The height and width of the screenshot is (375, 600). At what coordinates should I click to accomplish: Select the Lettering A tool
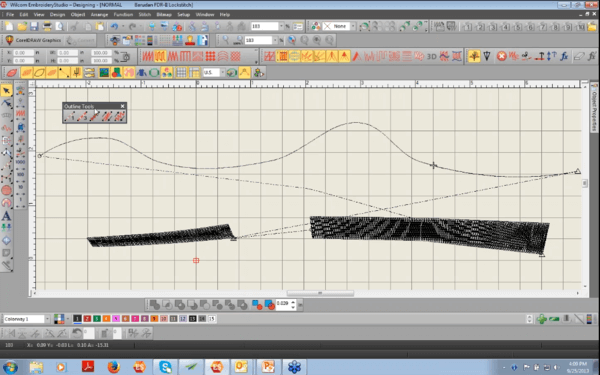pos(6,215)
